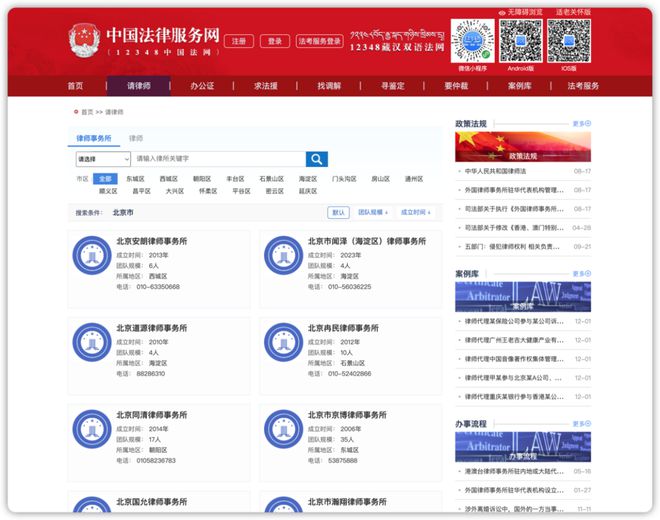The width and height of the screenshot is (660, 520).
Task: Open the 请选择 dropdown
Action: pyautogui.click(x=103, y=159)
